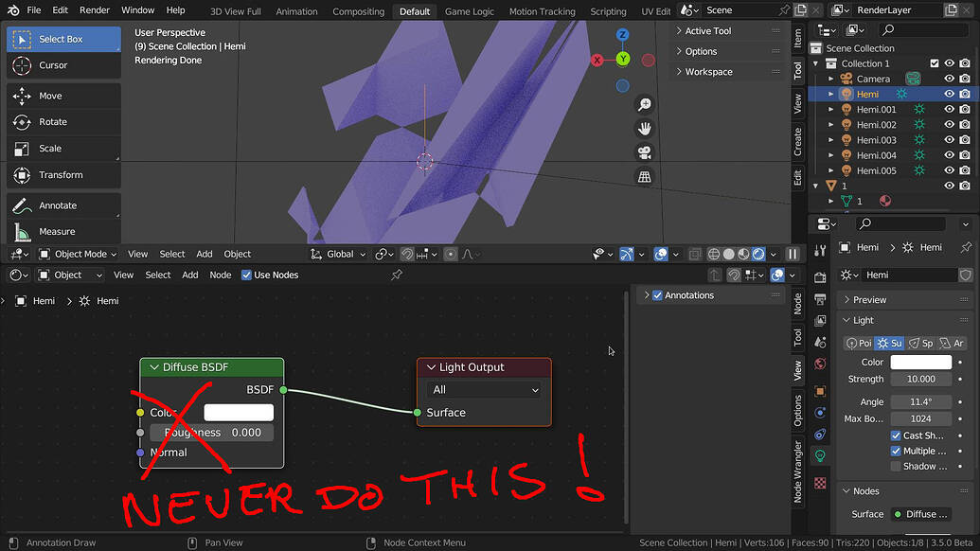
Task: Select Hemi.002 in the outliner
Action: (x=876, y=124)
